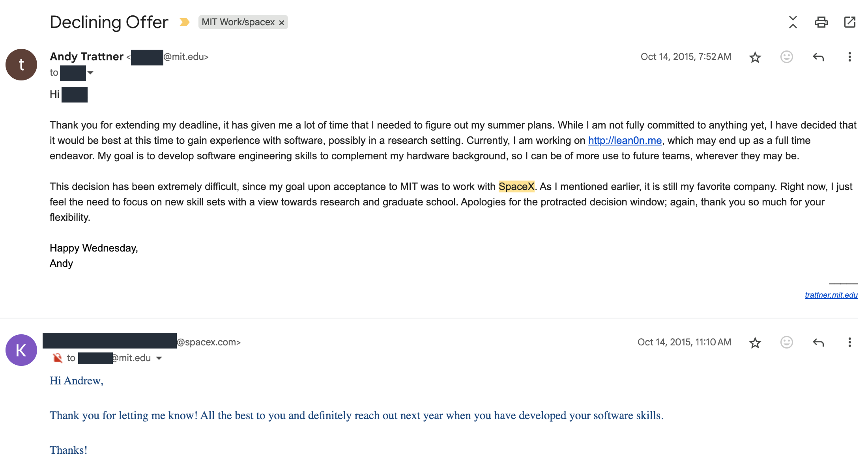Collapse all messages in the thread
868x466 pixels.
pyautogui.click(x=793, y=22)
